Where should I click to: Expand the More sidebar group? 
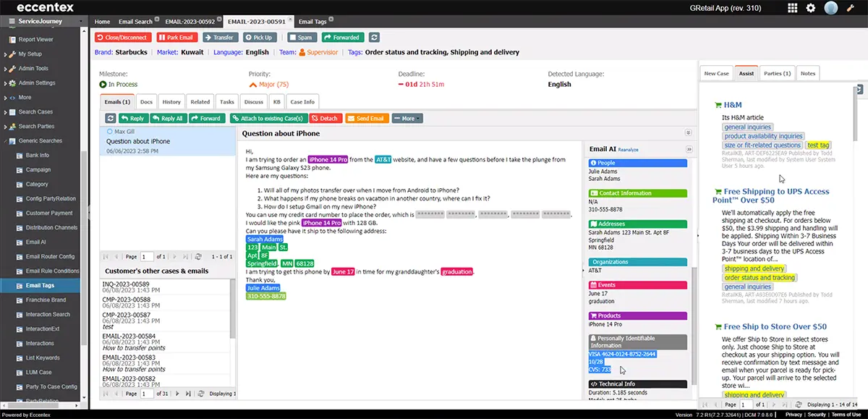(6, 98)
